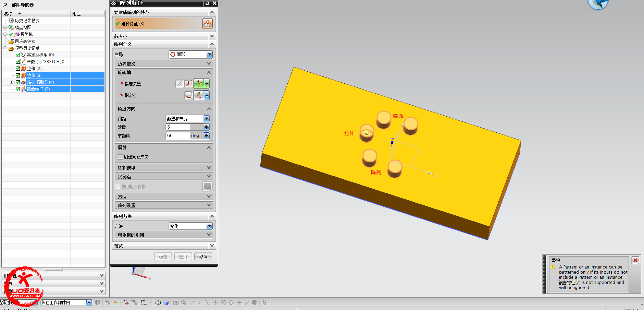Click the quadrant point snap icon

pyautogui.click(x=231, y=302)
